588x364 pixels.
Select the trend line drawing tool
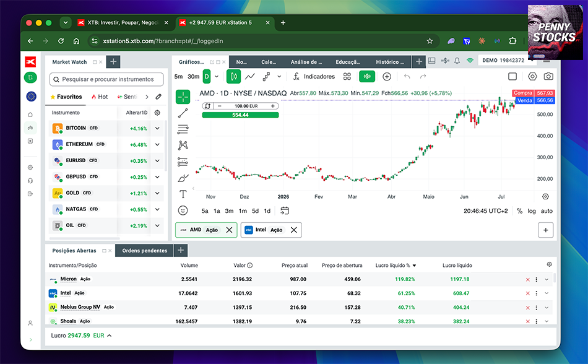click(x=183, y=113)
